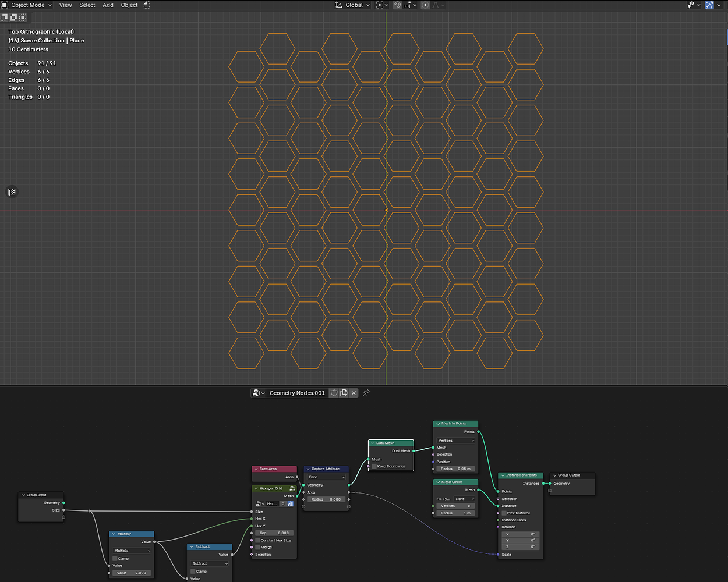Click the icon right of Object menu

(x=146, y=5)
